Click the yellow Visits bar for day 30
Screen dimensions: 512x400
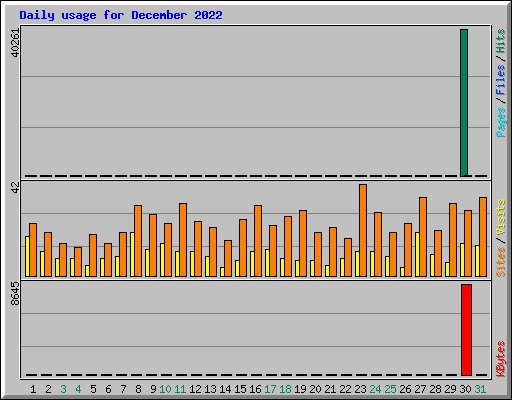(x=462, y=260)
